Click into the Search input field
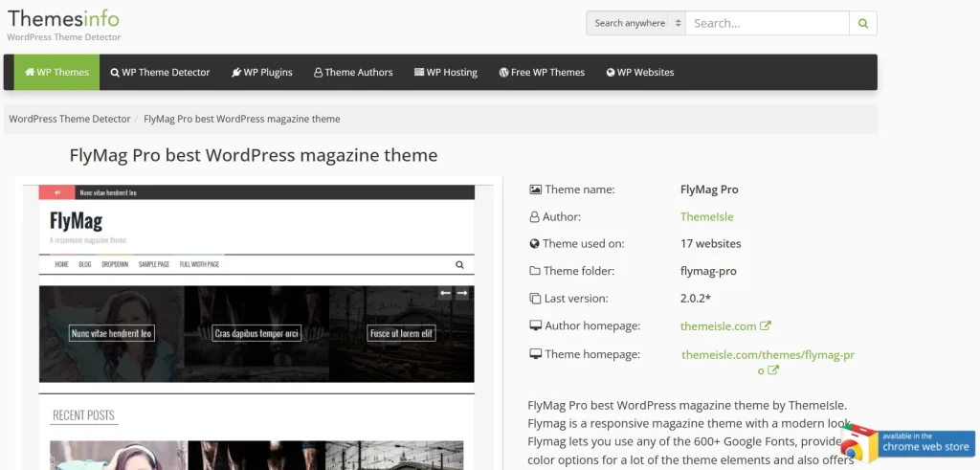The height and width of the screenshot is (470, 980). 768,23
